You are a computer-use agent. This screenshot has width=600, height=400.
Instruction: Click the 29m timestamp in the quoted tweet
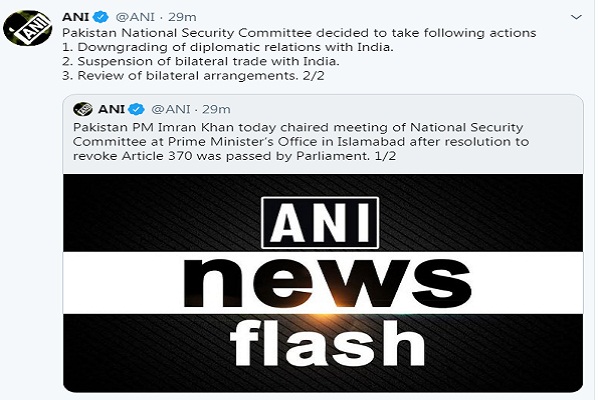(x=217, y=109)
